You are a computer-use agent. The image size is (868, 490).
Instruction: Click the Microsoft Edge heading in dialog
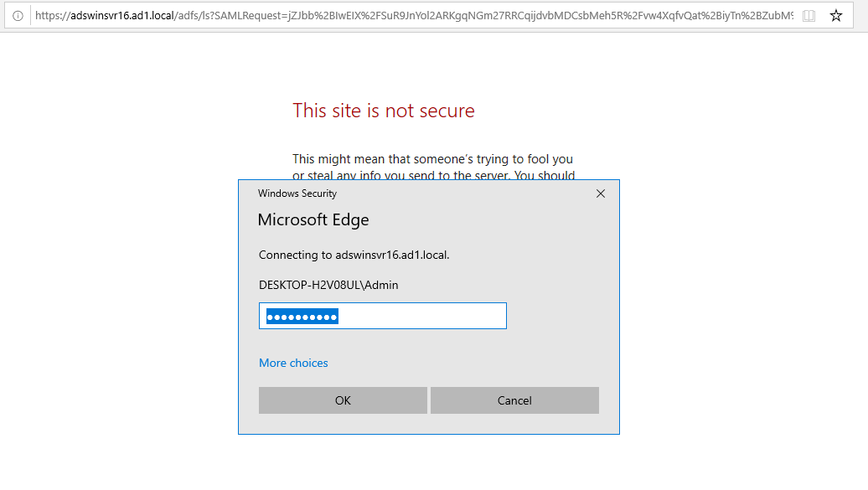point(313,219)
